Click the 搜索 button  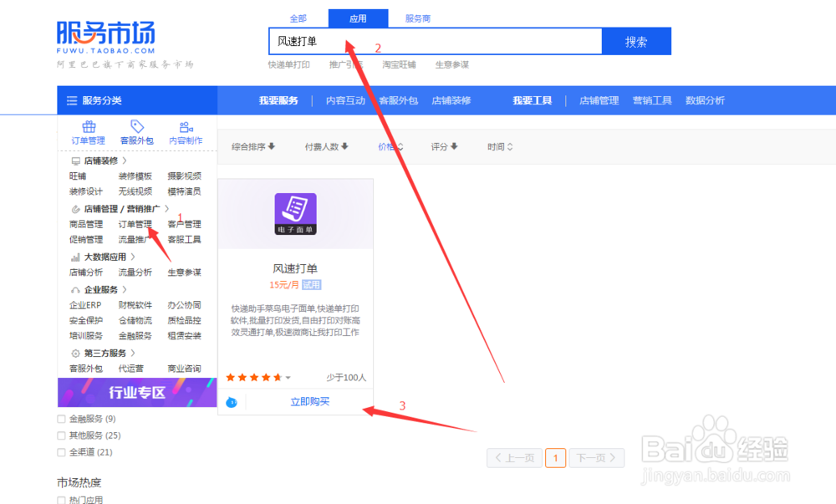[636, 42]
